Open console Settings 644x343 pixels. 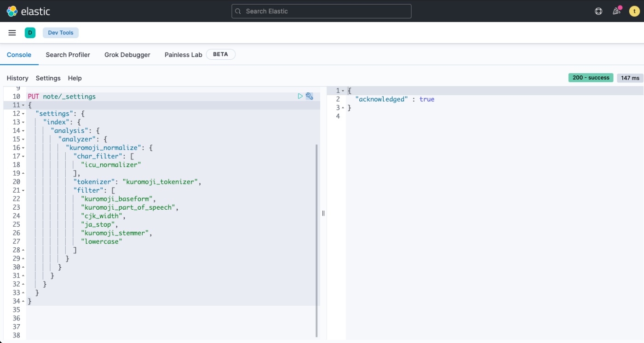[48, 78]
